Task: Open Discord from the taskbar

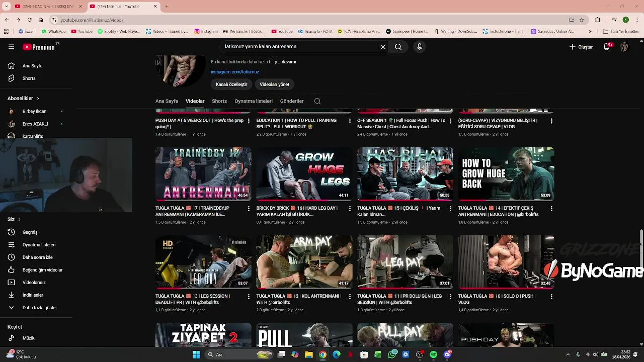Action: tap(447, 354)
